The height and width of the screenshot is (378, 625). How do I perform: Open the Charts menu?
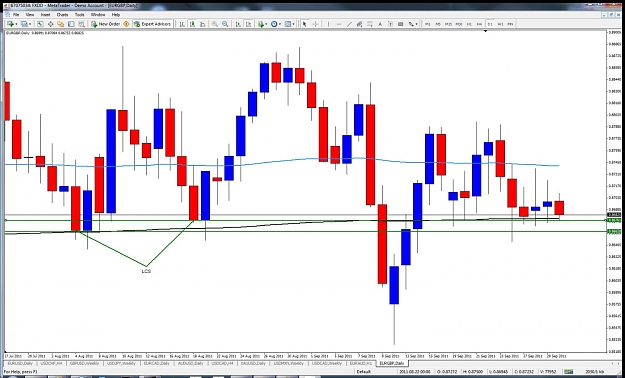tap(63, 14)
